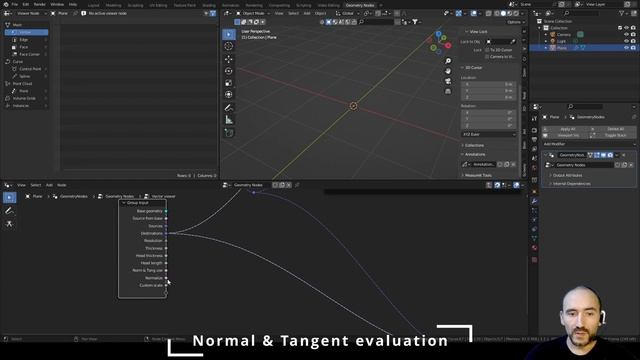Open the Render menu
Image resolution: width=640 pixels, height=360 pixels.
pyautogui.click(x=40, y=4)
